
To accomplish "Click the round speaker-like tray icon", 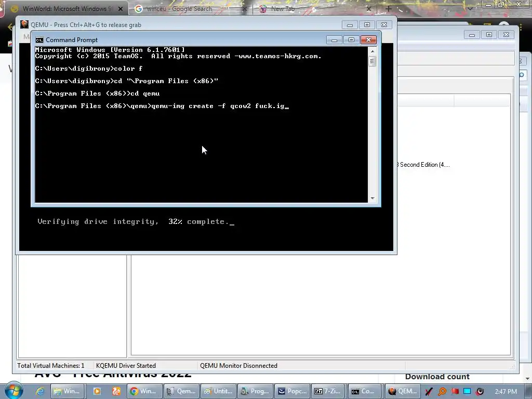I will pos(480,392).
